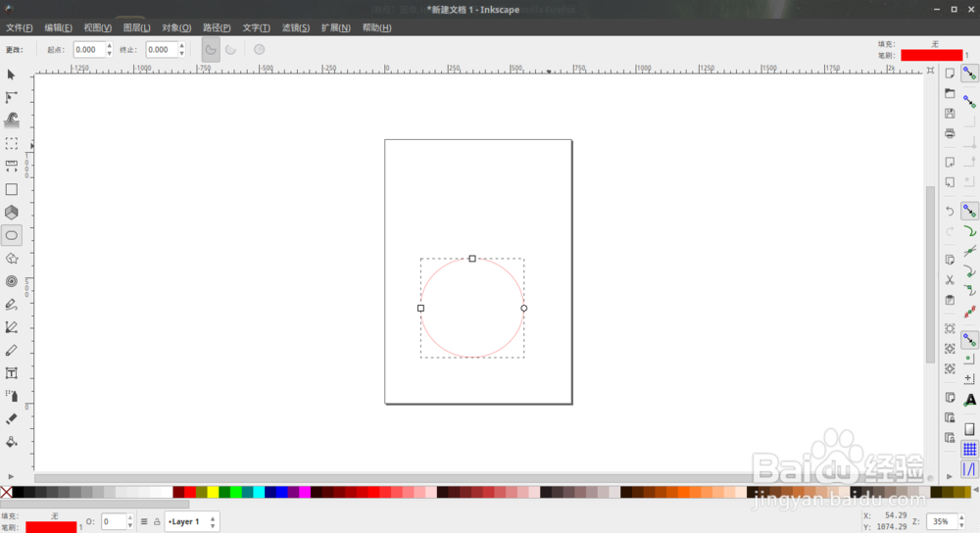Screen dimensions: 980x533
Task: Click the zoom 35% input field
Action: [x=941, y=522]
